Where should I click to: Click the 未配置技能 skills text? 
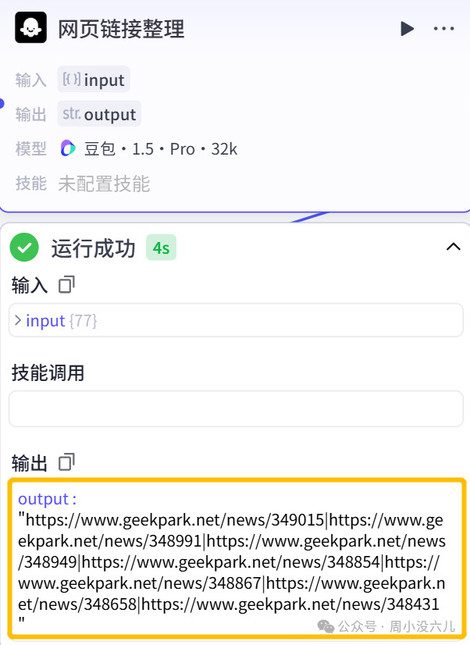tap(104, 183)
